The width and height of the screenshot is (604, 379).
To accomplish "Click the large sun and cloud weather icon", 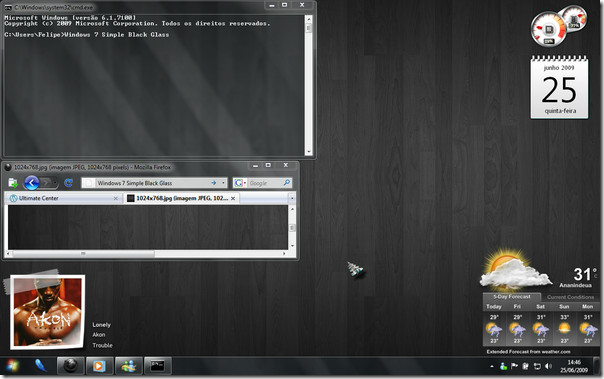I will click(x=515, y=271).
